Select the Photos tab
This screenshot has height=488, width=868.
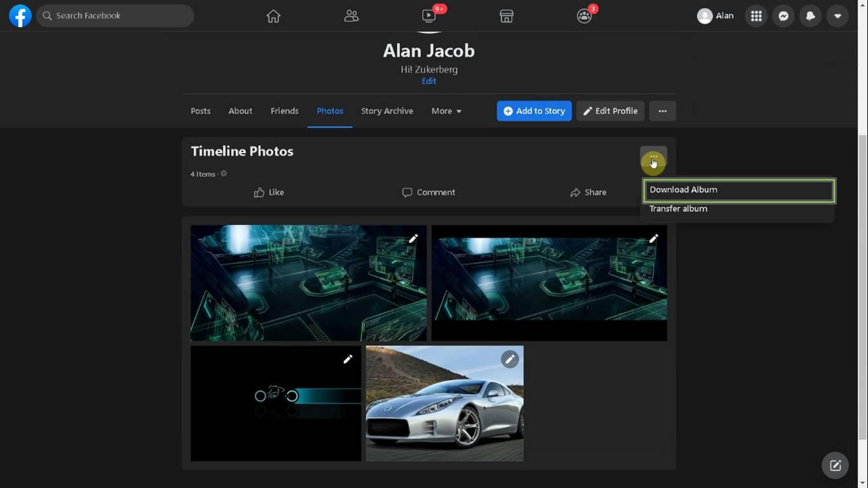pyautogui.click(x=330, y=111)
